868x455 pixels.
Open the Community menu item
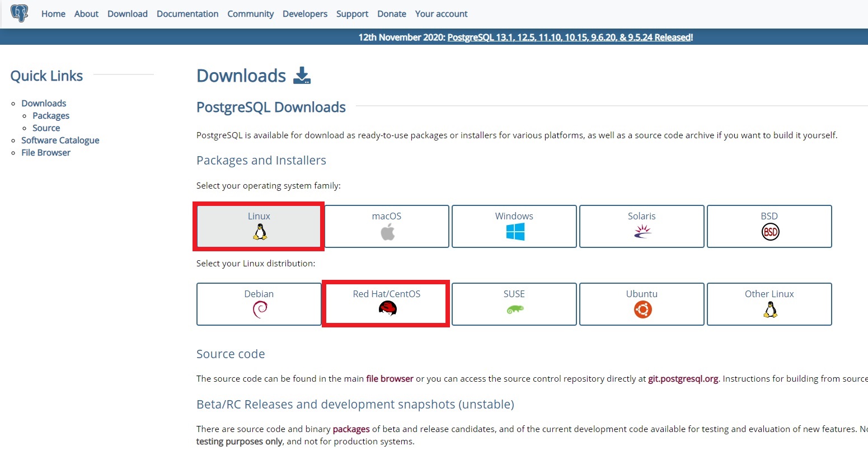point(250,14)
